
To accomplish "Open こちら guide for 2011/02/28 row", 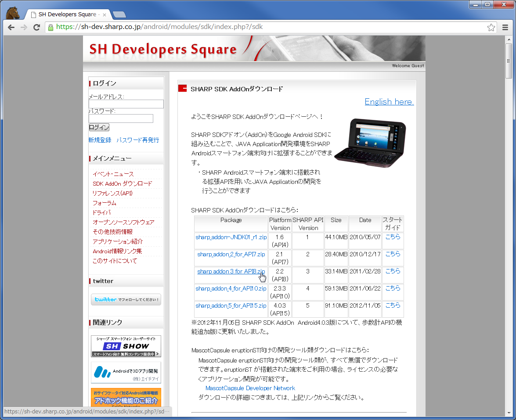I will point(393,271).
